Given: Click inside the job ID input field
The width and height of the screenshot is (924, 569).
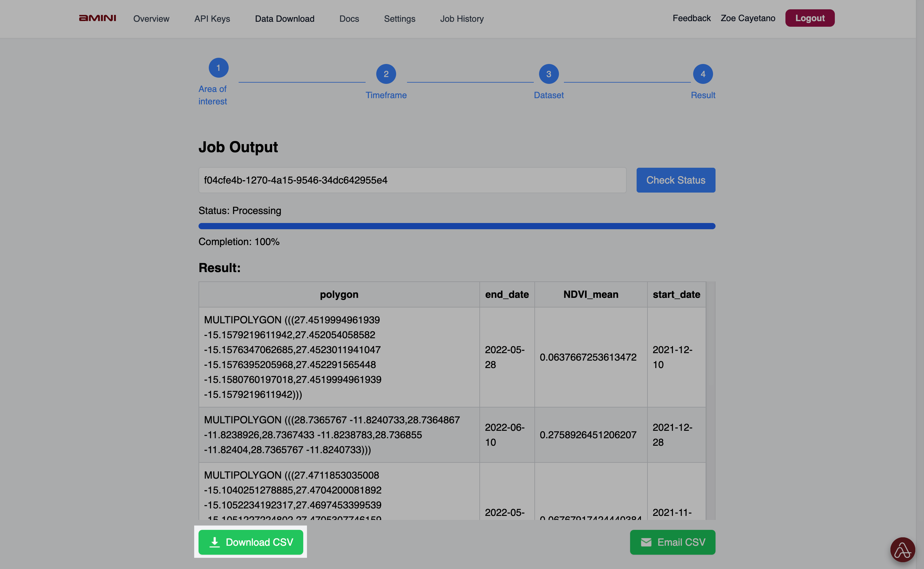Looking at the screenshot, I should coord(412,180).
